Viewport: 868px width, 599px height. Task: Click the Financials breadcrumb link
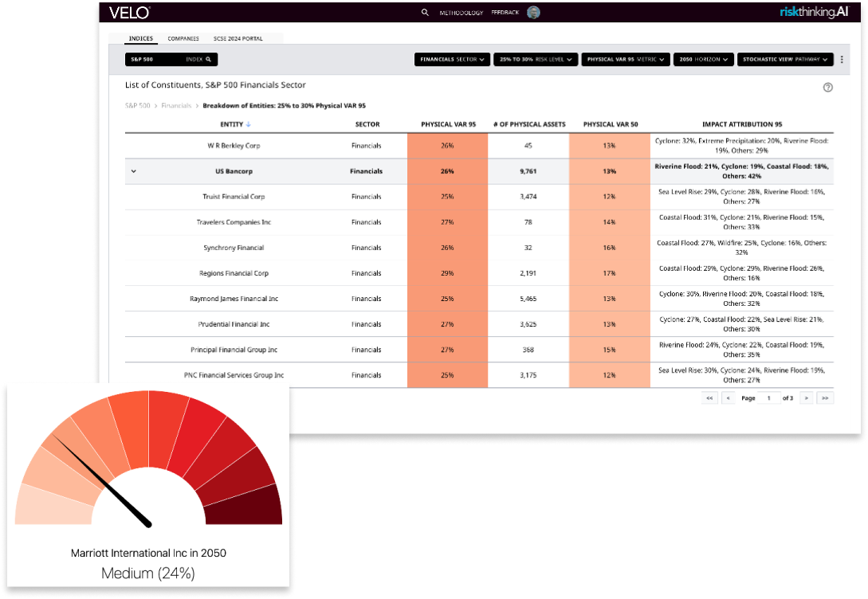176,106
